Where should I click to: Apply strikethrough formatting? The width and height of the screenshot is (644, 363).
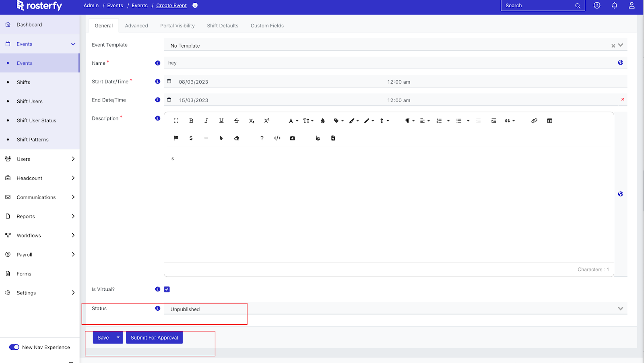tap(237, 121)
